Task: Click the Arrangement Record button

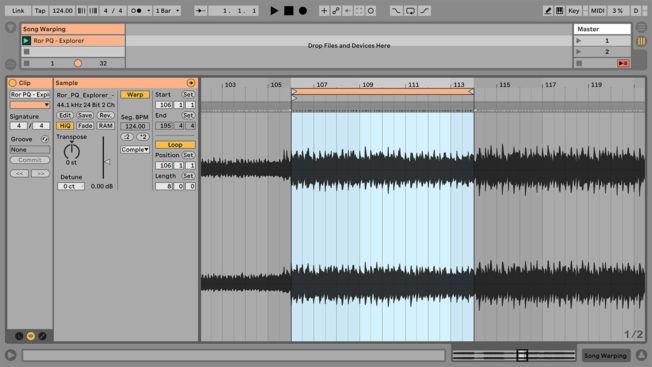Action: tap(303, 11)
